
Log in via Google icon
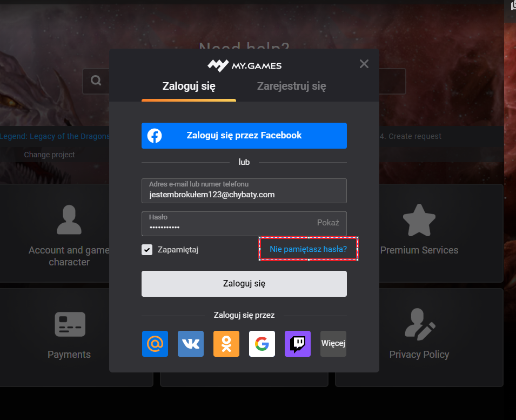click(x=262, y=344)
